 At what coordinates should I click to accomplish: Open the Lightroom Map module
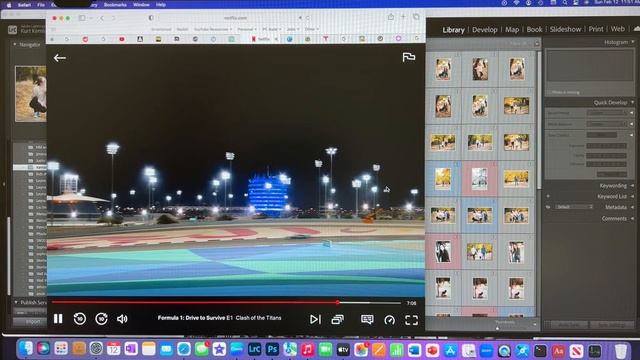point(512,30)
